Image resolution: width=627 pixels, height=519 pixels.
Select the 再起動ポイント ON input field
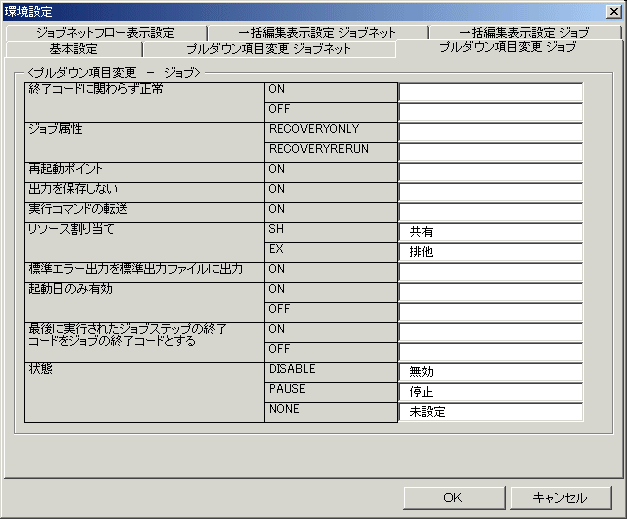490,172
